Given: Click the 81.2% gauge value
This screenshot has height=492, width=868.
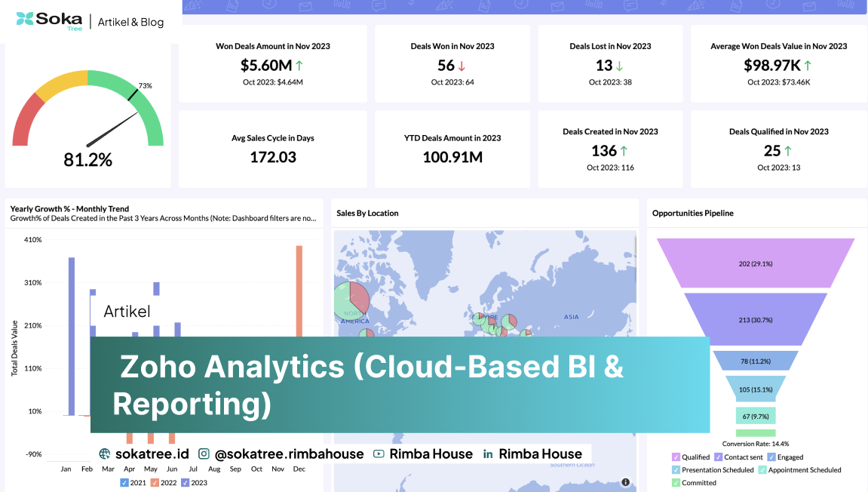Looking at the screenshot, I should [x=88, y=159].
